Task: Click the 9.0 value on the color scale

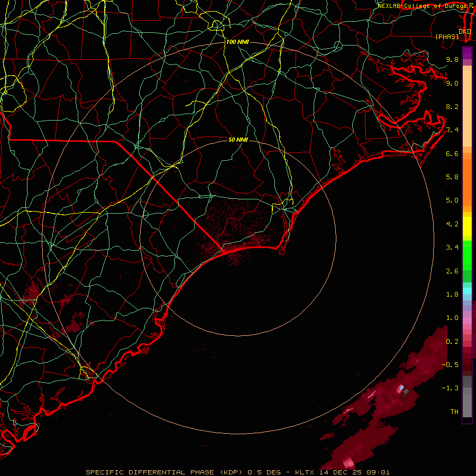Action: [x=452, y=83]
